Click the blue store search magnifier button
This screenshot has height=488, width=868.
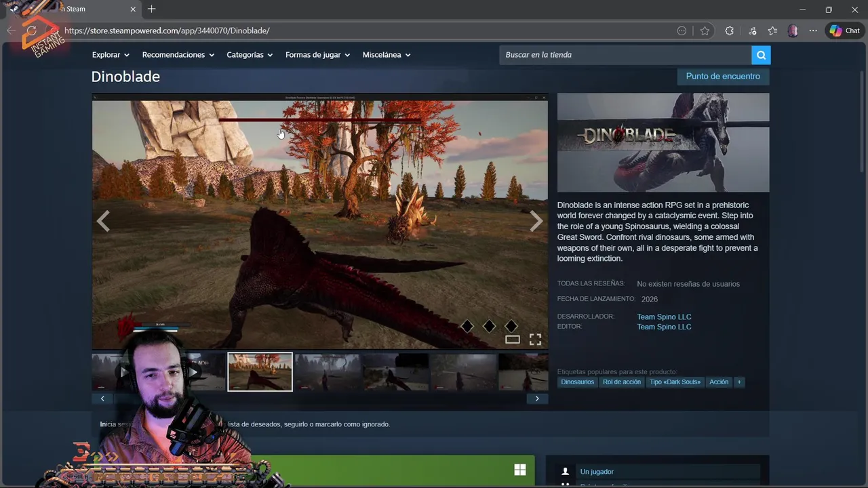coord(761,55)
